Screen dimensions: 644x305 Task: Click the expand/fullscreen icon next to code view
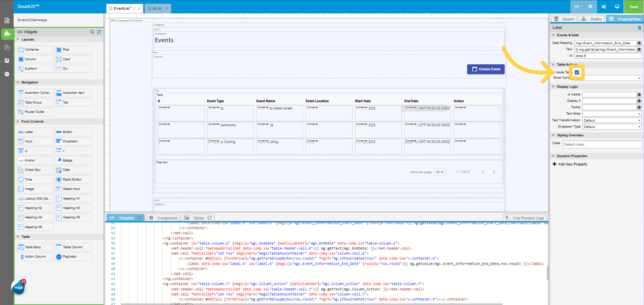(x=590, y=7)
